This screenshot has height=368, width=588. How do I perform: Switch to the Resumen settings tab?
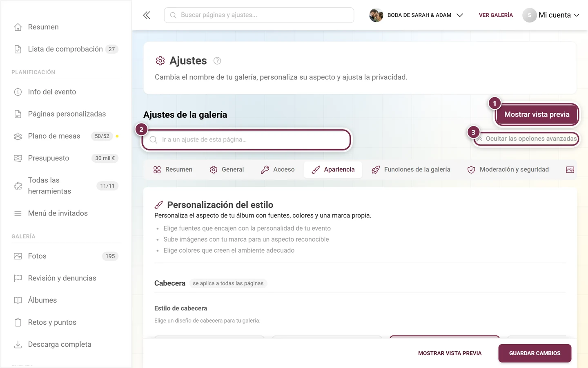coord(173,170)
